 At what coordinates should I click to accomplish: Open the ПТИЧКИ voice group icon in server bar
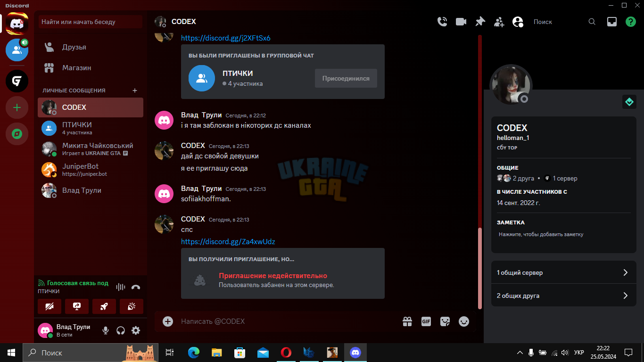(17, 50)
